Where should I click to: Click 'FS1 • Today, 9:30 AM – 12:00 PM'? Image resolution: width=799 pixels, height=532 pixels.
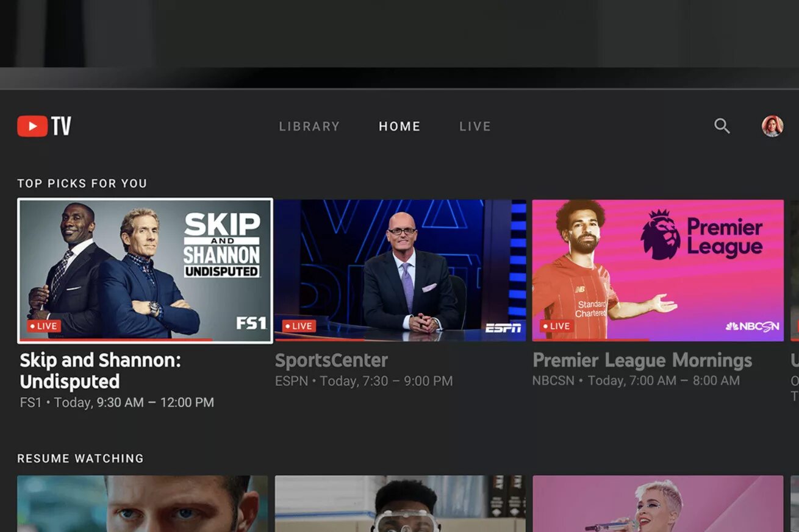tap(117, 402)
